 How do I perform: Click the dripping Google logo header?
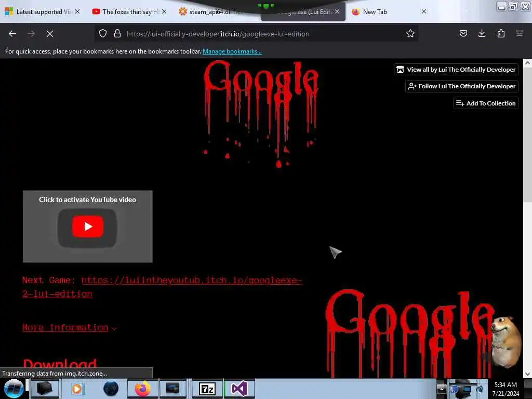(x=261, y=114)
